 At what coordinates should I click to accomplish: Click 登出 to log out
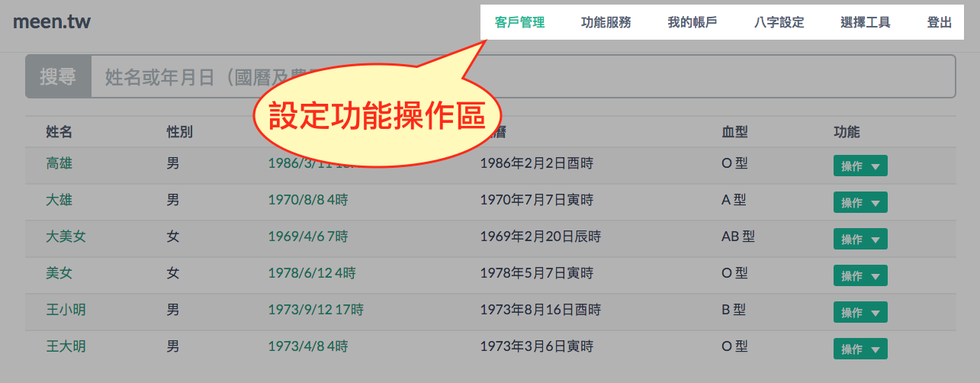tap(940, 23)
